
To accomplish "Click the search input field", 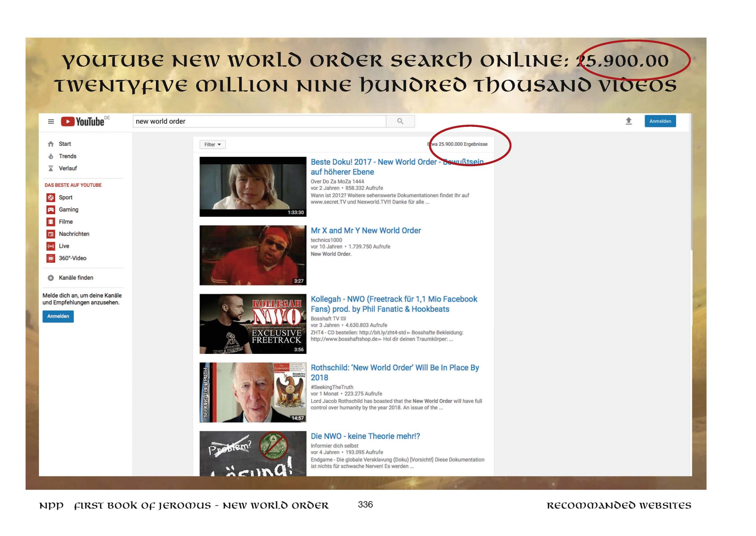I will pos(259,121).
